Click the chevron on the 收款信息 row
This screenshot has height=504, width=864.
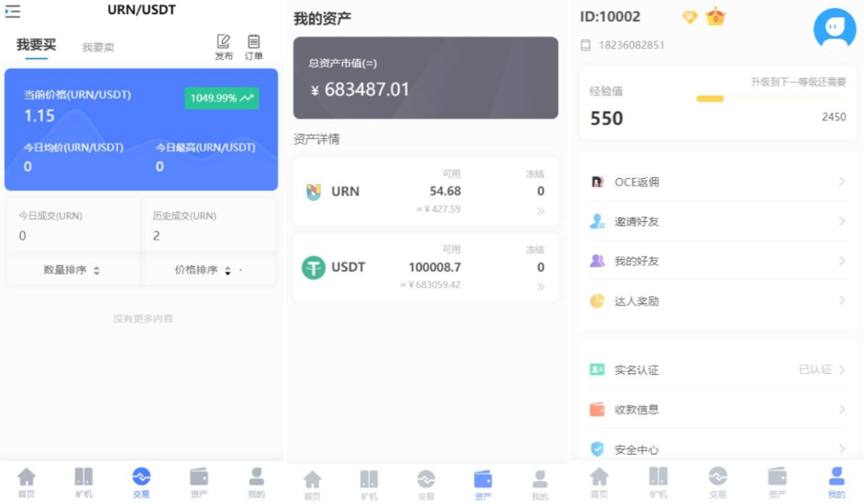[x=841, y=409]
